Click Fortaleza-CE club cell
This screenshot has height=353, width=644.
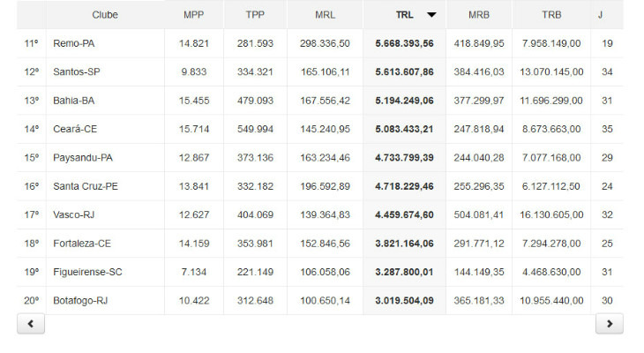[x=84, y=244]
